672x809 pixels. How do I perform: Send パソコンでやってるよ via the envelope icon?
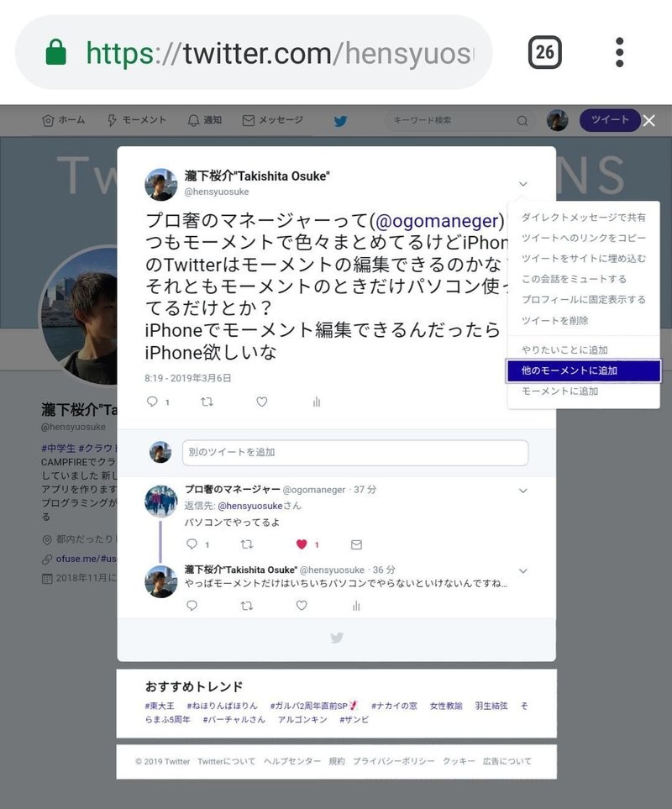356,544
